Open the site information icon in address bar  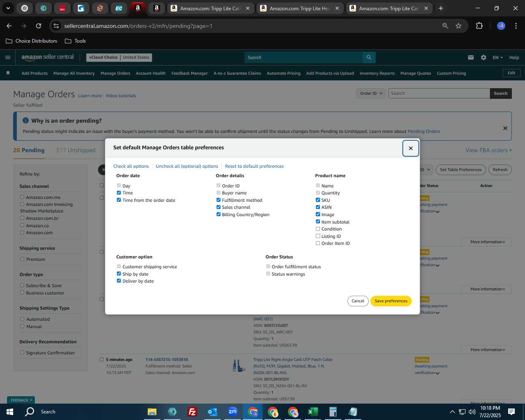[x=56, y=26]
